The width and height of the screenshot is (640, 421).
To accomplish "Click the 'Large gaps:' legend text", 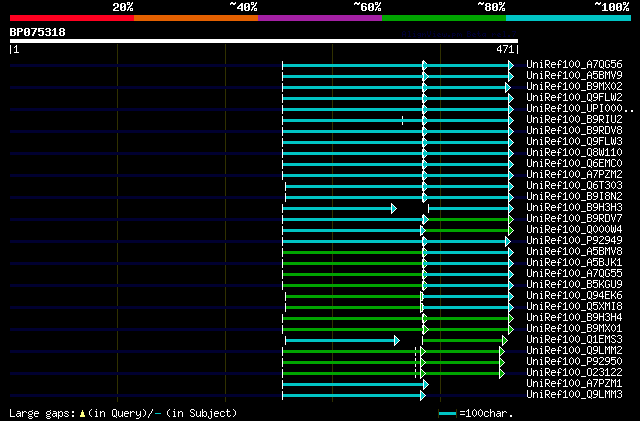I will (x=42, y=413).
